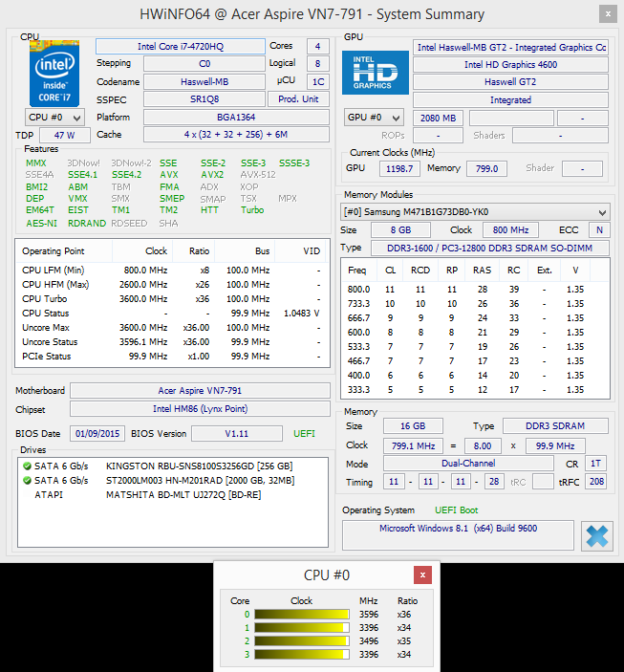Click the green UEFI label next to BIOS Version
Screen dimensions: 624x672
[304, 434]
